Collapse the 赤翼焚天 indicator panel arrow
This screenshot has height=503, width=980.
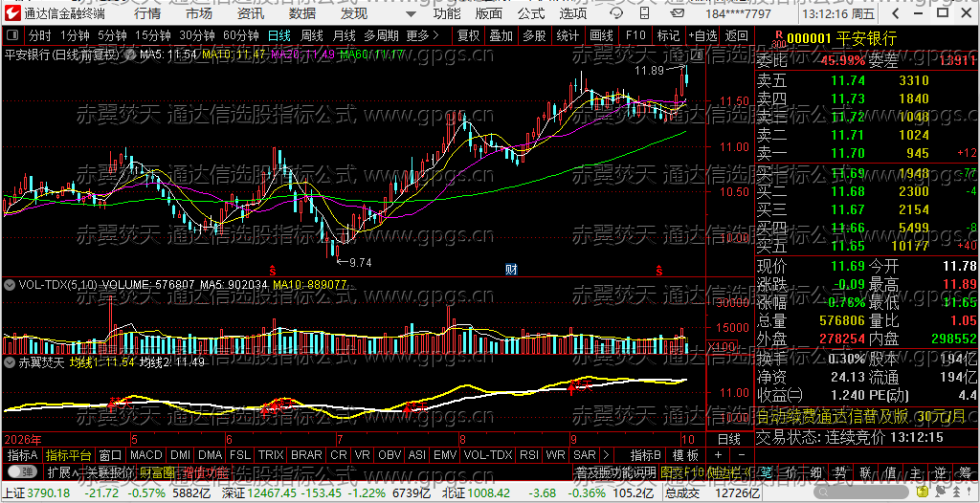point(10,361)
